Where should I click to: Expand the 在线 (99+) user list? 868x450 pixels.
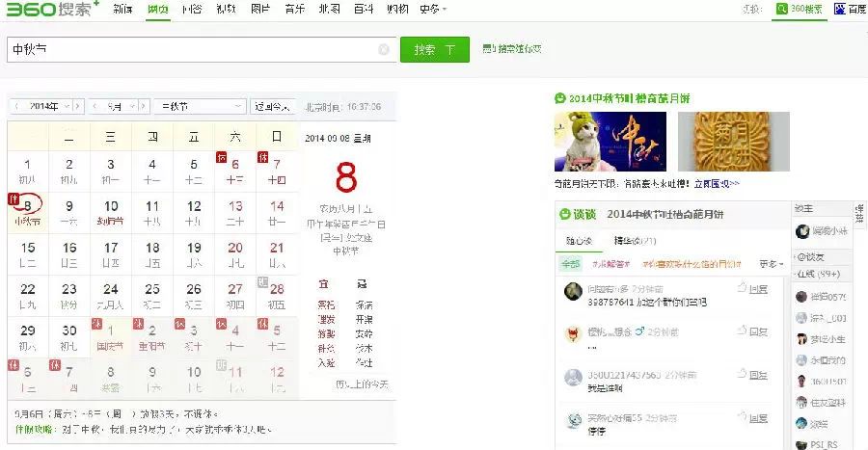[x=819, y=274]
